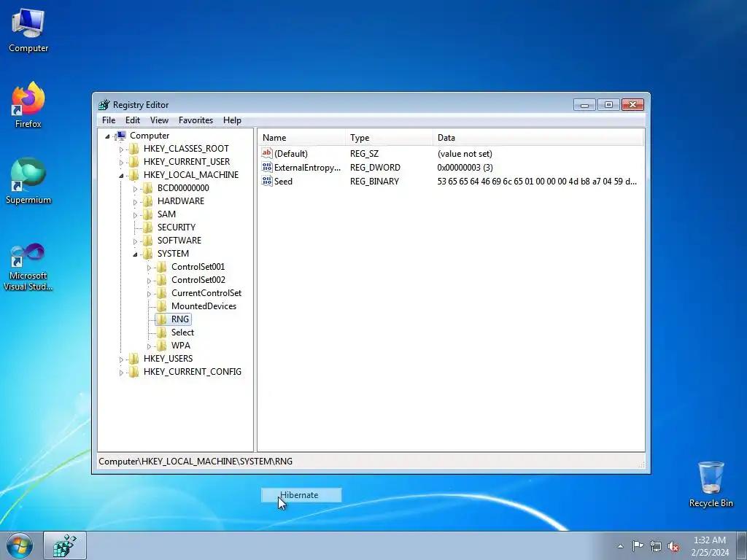Click the Seed binary value icon

click(x=267, y=181)
